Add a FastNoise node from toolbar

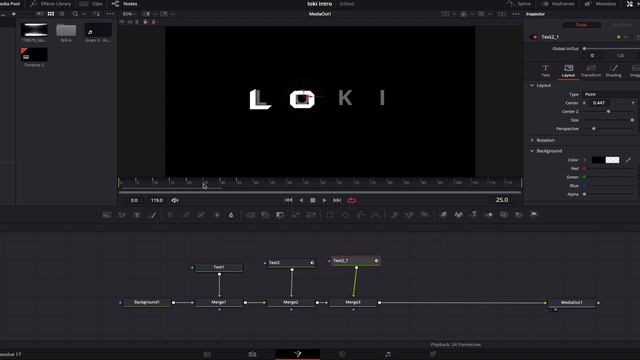pos(122,215)
